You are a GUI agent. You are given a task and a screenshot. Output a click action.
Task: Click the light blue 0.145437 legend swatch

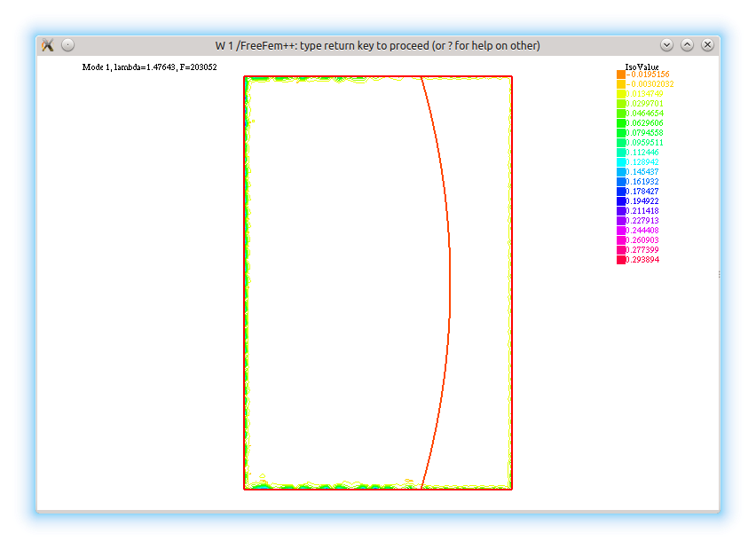coord(621,171)
